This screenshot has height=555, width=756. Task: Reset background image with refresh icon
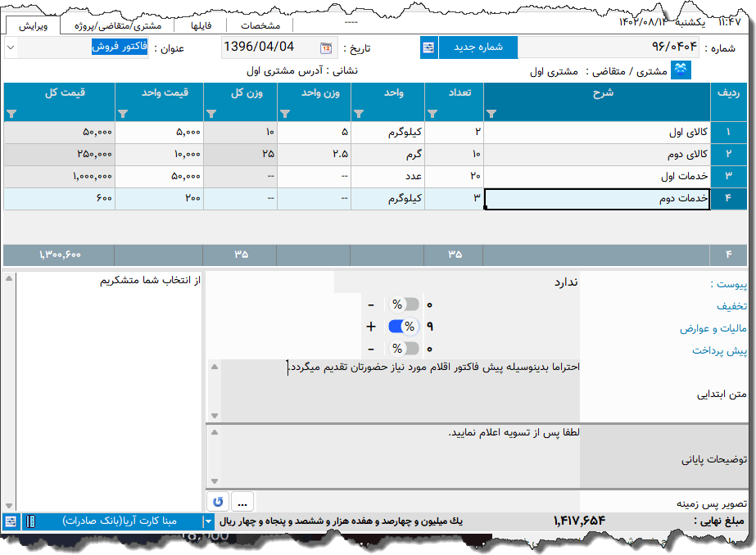pyautogui.click(x=218, y=500)
